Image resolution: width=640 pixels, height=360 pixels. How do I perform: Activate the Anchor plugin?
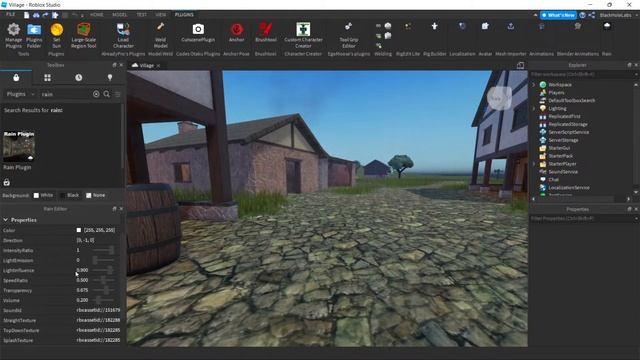click(x=236, y=33)
